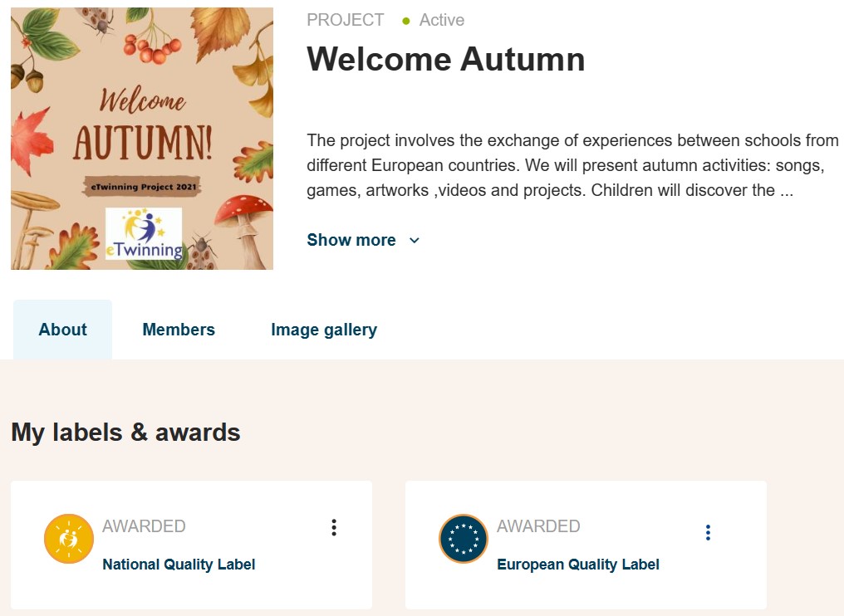Click the eTwinning logo in the project image
This screenshot has height=616, width=844.
(x=144, y=234)
